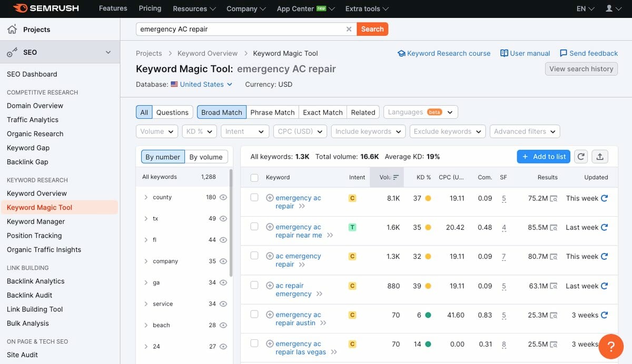632x364 pixels.
Task: Open the Intent filter dropdown
Action: tap(245, 132)
